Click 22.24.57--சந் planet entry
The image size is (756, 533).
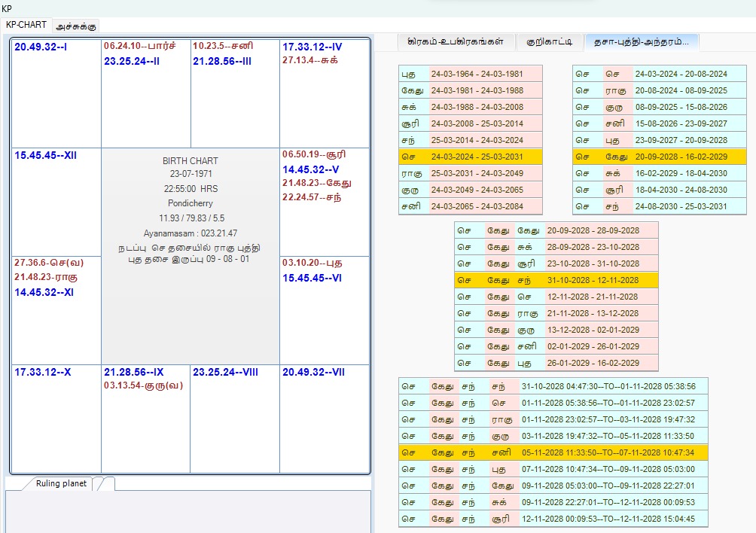312,197
